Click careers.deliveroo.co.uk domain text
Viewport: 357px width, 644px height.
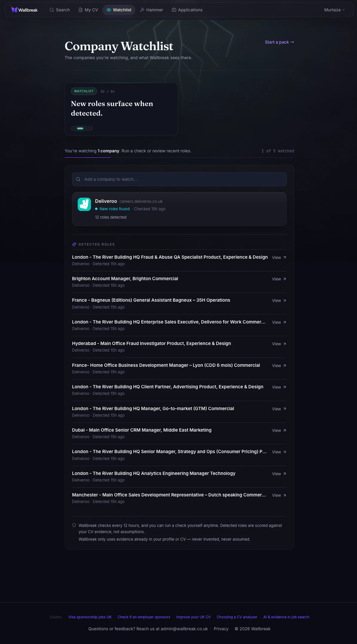click(141, 201)
